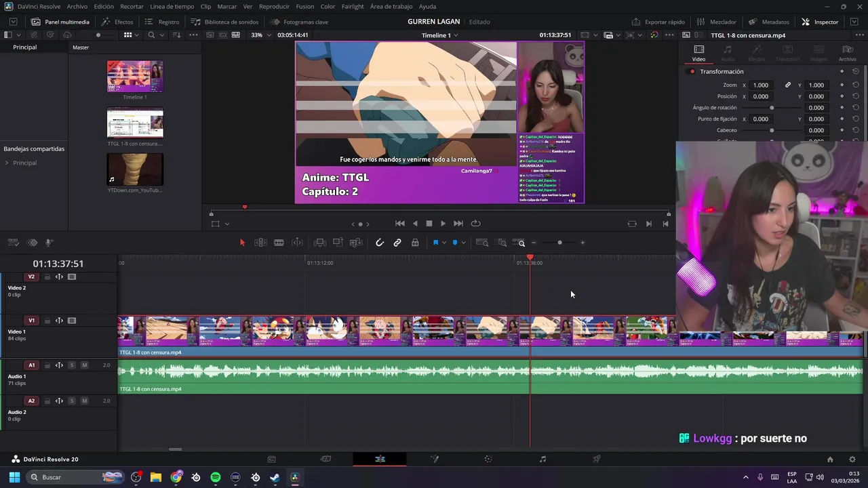Toggle the Panel multimedia button
The height and width of the screenshot is (488, 868).
click(60, 22)
